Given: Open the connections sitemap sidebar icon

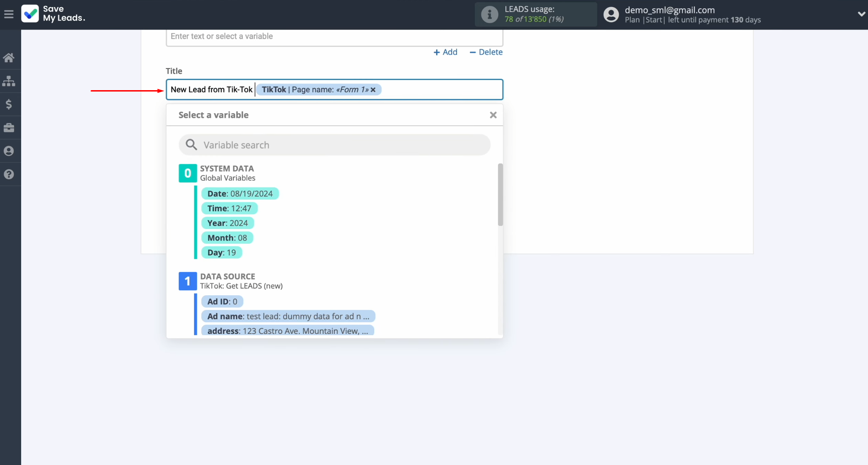Looking at the screenshot, I should 9,81.
